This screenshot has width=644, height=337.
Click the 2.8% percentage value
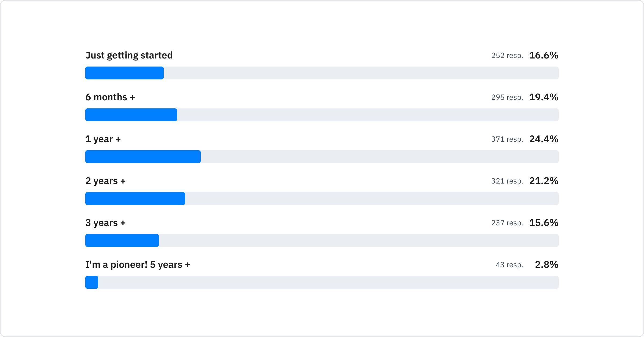[x=547, y=265]
